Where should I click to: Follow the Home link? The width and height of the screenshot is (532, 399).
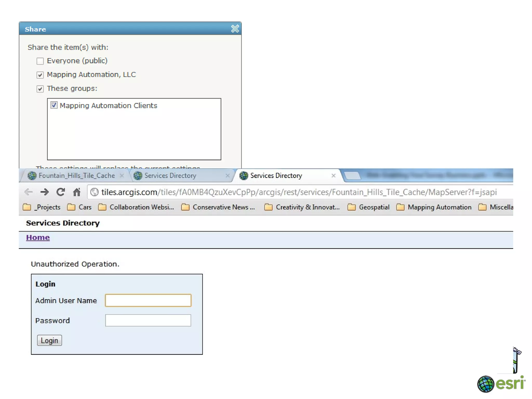coord(38,237)
